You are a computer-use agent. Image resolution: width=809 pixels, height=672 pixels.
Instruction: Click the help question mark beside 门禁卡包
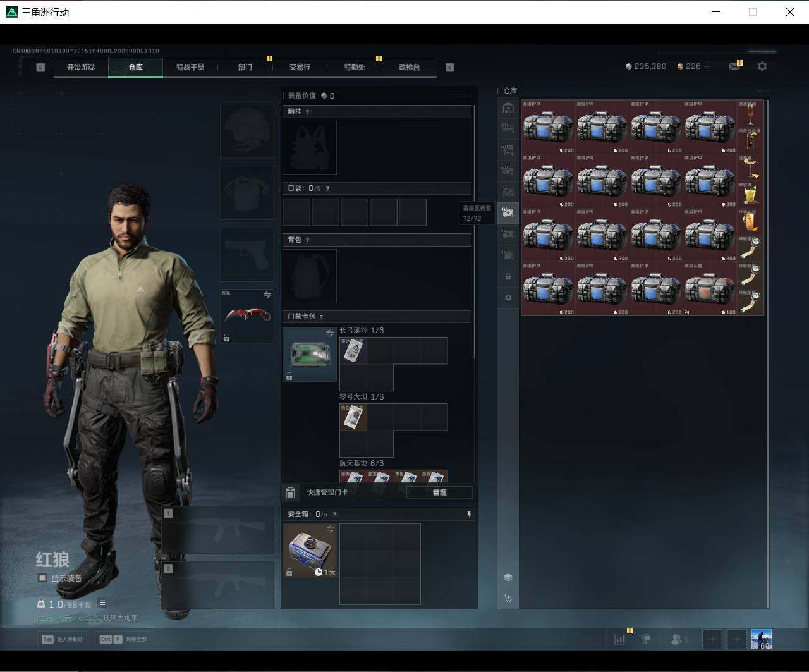321,317
